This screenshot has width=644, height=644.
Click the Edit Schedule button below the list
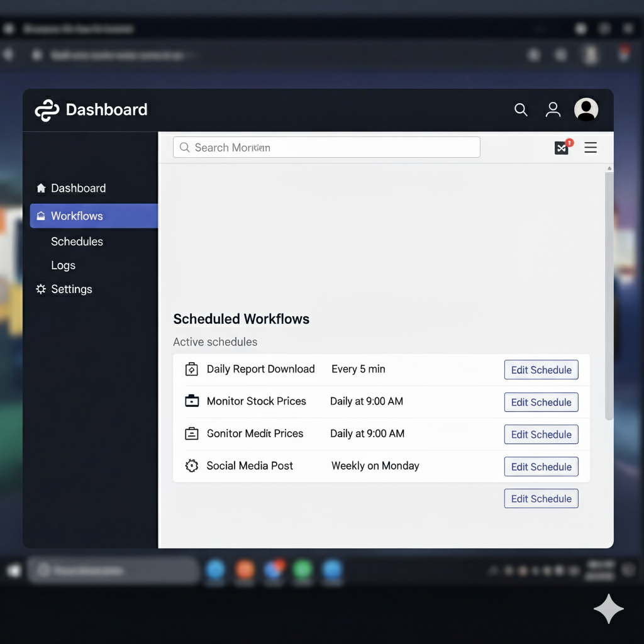coord(541,499)
